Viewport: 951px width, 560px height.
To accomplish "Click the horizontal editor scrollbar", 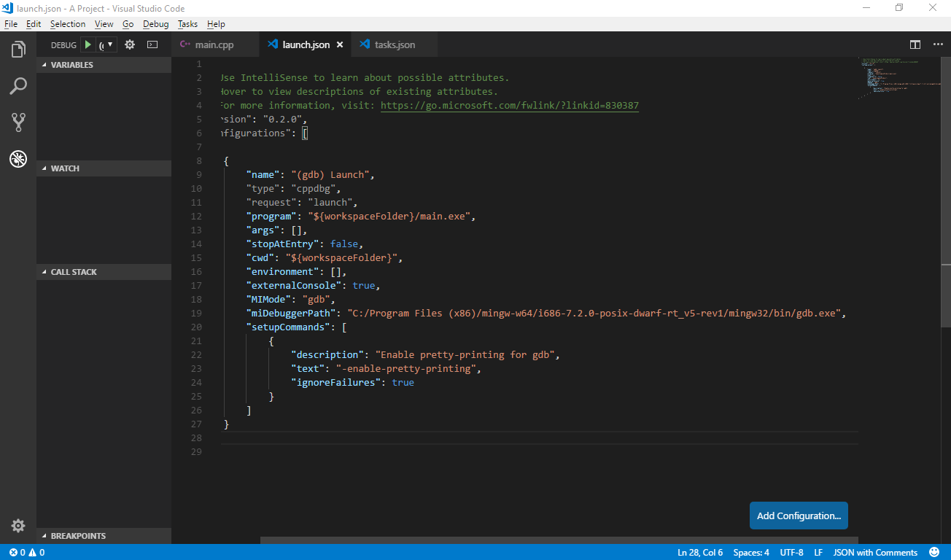I will coord(559,540).
